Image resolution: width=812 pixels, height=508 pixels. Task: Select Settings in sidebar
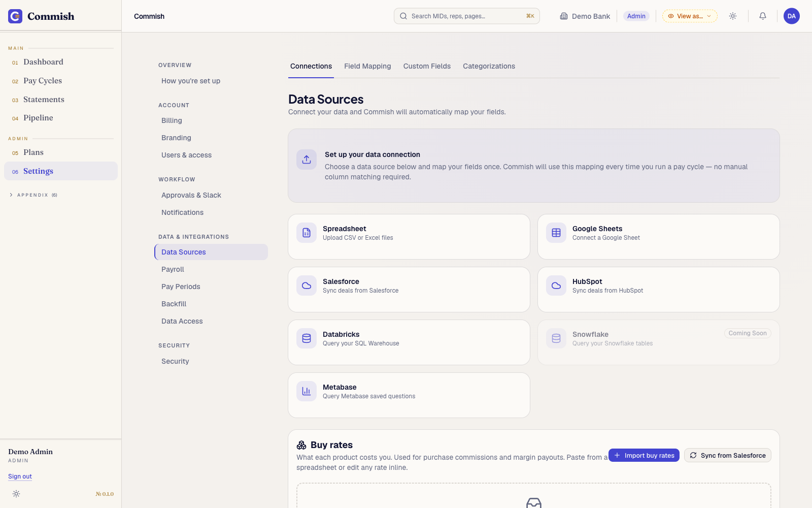[x=61, y=171]
